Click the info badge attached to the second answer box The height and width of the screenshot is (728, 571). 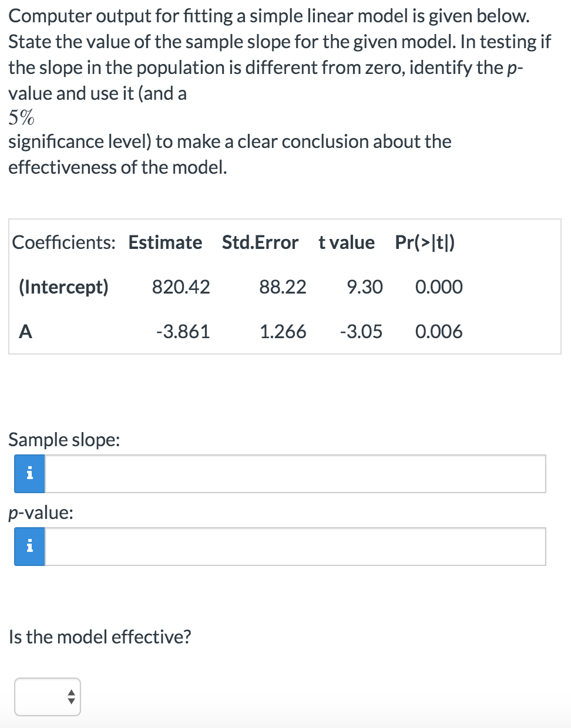coord(28,547)
